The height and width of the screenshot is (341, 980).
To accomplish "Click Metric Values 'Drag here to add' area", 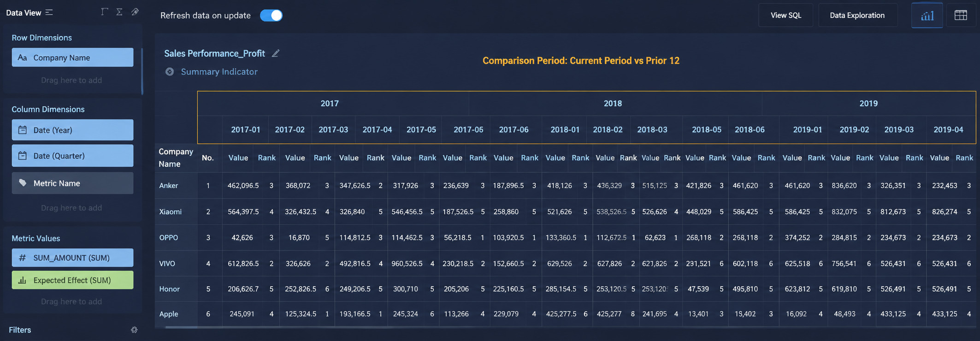I will (71, 301).
